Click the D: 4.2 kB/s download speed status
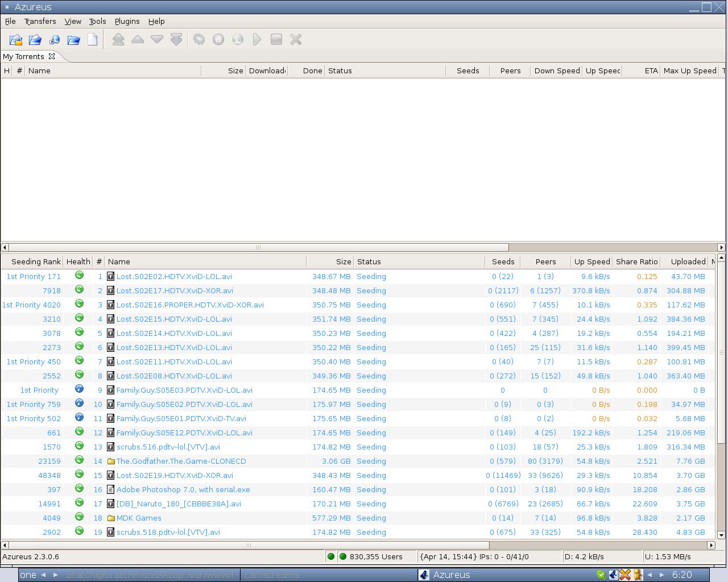Image resolution: width=728 pixels, height=582 pixels. coord(585,556)
